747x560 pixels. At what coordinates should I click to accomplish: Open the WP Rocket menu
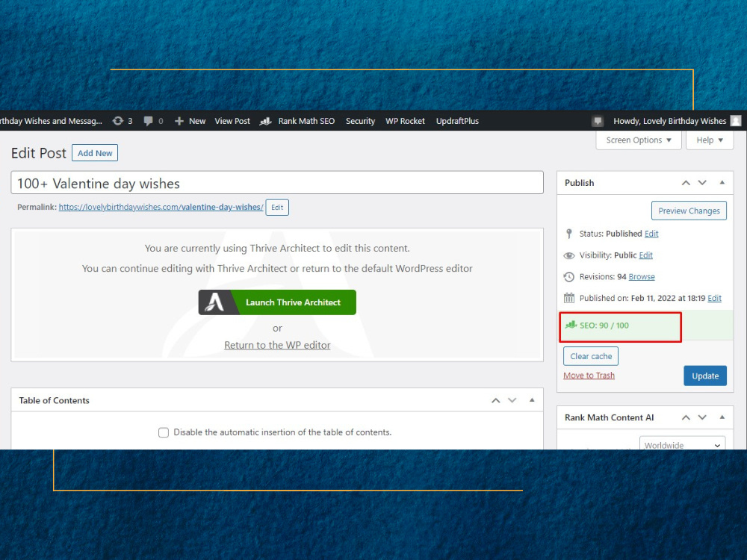[x=405, y=121]
